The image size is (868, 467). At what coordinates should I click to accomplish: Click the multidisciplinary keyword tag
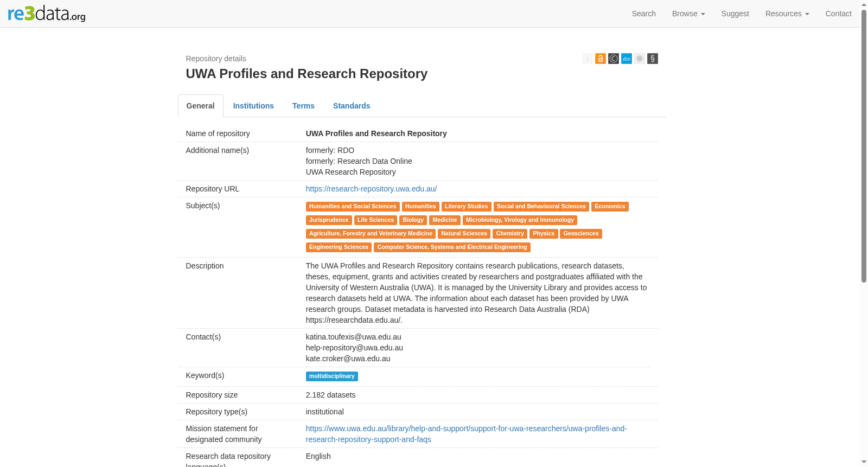[332, 376]
